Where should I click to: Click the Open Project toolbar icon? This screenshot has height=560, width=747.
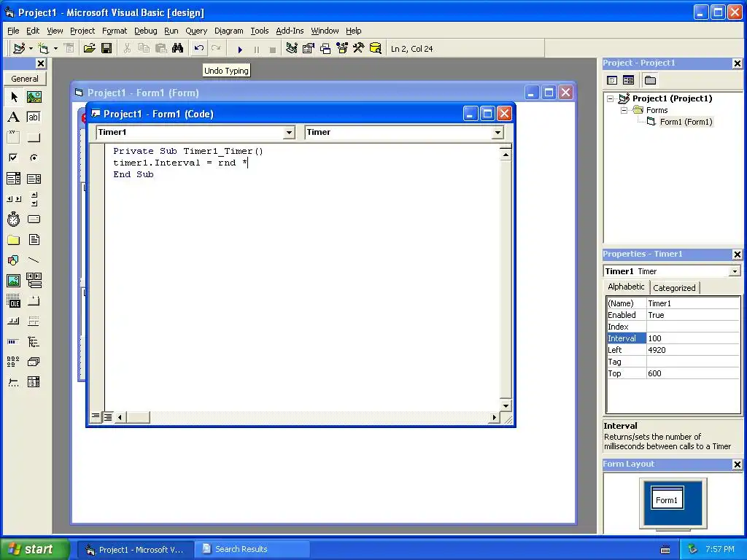pyautogui.click(x=89, y=49)
